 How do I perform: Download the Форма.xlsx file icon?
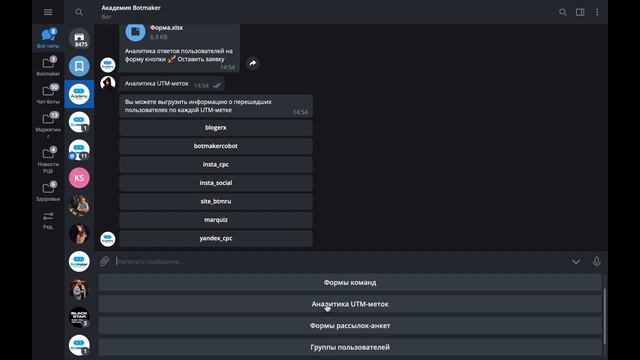coord(136,32)
